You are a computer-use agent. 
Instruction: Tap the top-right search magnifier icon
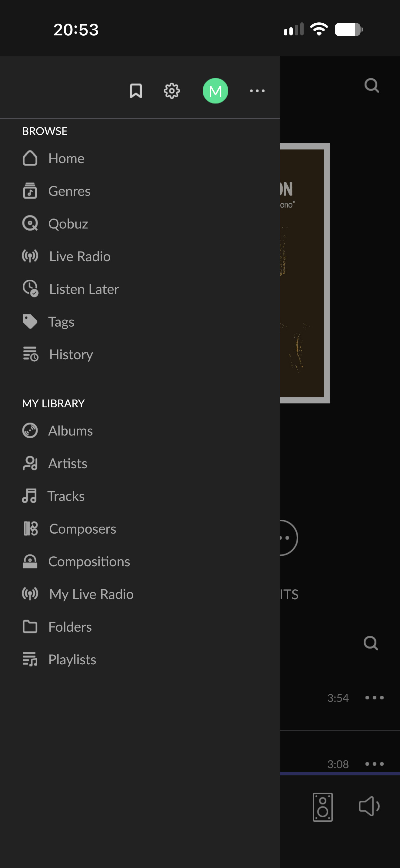tap(372, 85)
